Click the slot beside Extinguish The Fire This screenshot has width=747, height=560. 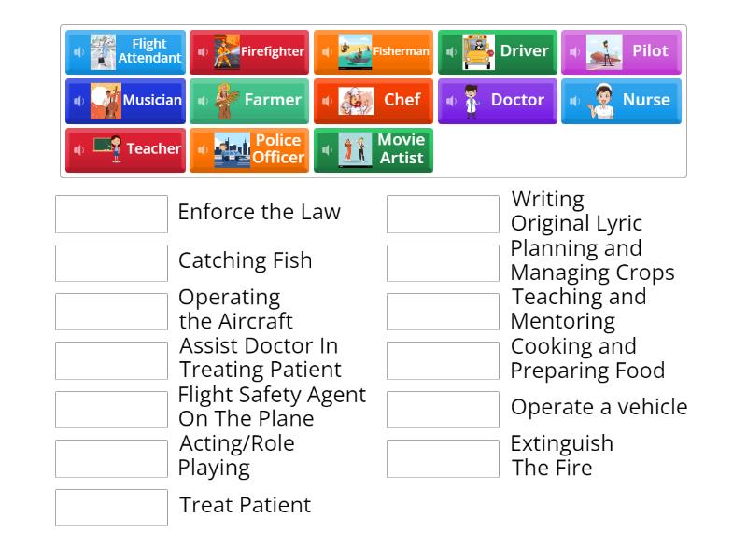pos(442,458)
